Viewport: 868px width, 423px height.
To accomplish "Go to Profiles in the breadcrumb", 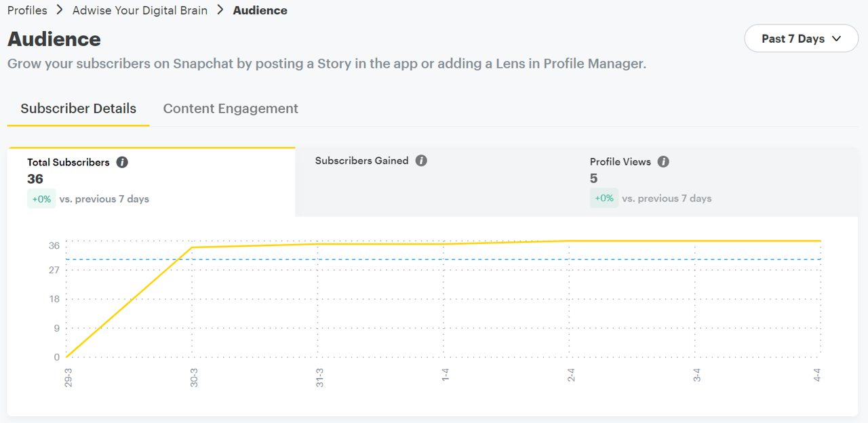I will pos(27,10).
